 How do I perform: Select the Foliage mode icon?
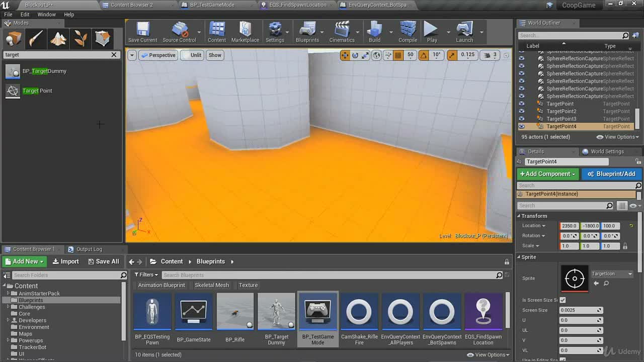point(80,38)
